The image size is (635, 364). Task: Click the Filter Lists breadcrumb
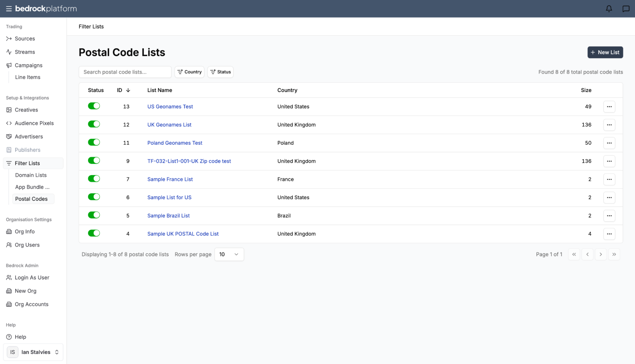[91, 26]
